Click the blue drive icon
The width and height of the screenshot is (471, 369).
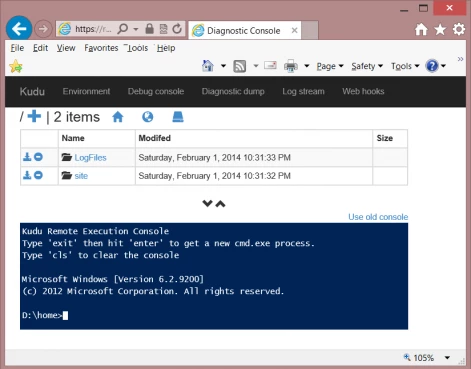178,117
